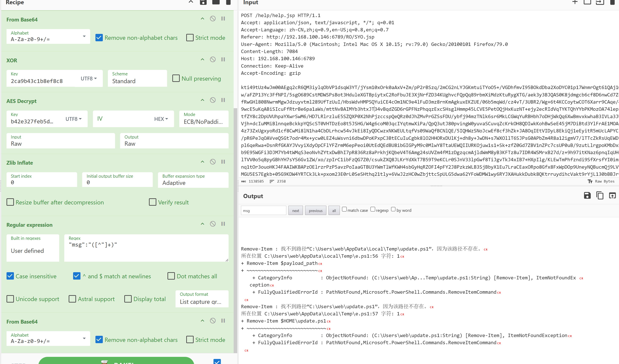Set breakpoint on AES Decrypt operation
The height and width of the screenshot is (364, 619).
click(223, 100)
